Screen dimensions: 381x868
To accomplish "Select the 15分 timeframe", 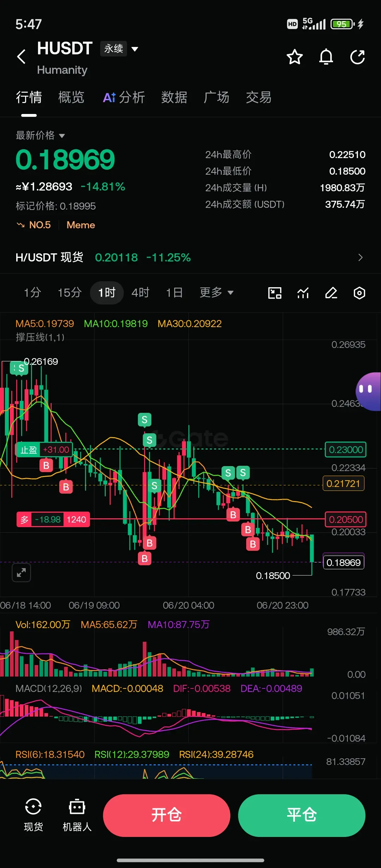I will click(69, 293).
